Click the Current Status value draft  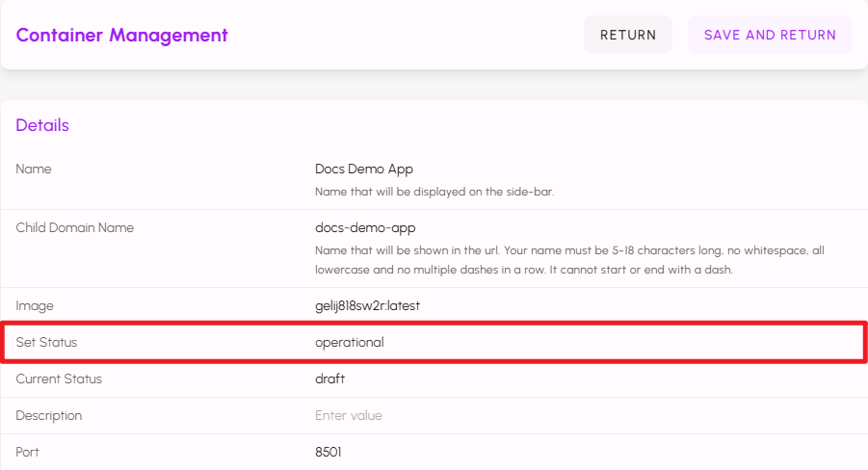[x=329, y=379]
